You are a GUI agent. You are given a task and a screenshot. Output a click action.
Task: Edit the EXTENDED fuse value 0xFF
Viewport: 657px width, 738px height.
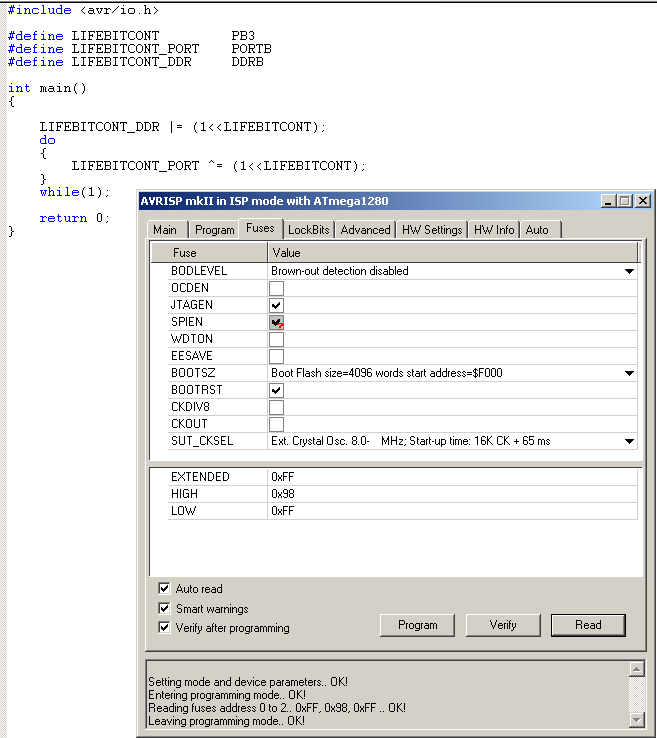452,477
